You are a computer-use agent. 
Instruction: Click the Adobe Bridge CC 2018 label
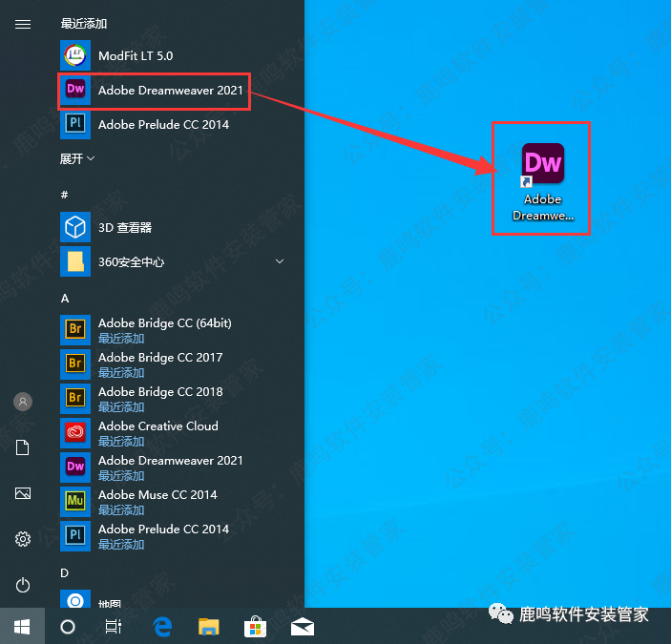tap(160, 392)
